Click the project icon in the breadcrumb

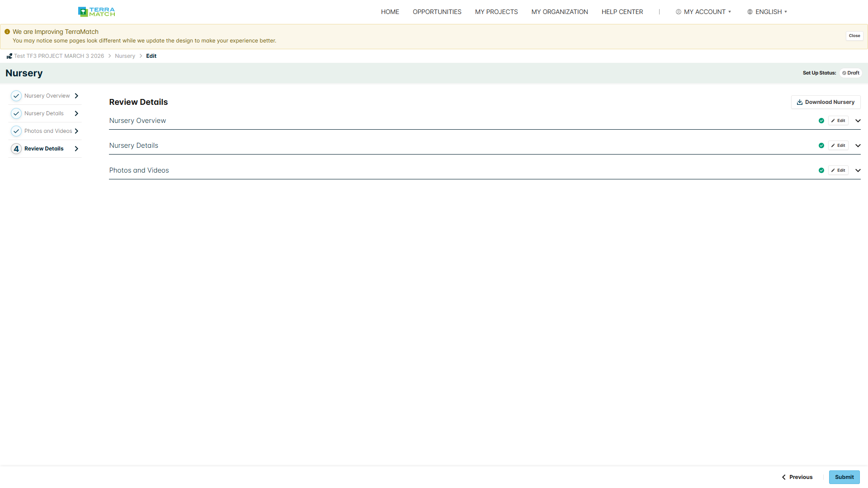(9, 56)
